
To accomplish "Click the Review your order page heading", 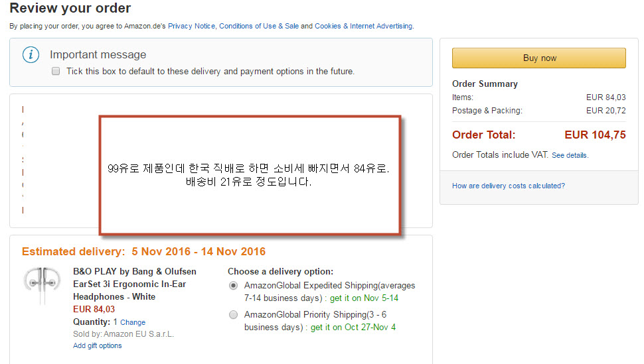I will [70, 9].
